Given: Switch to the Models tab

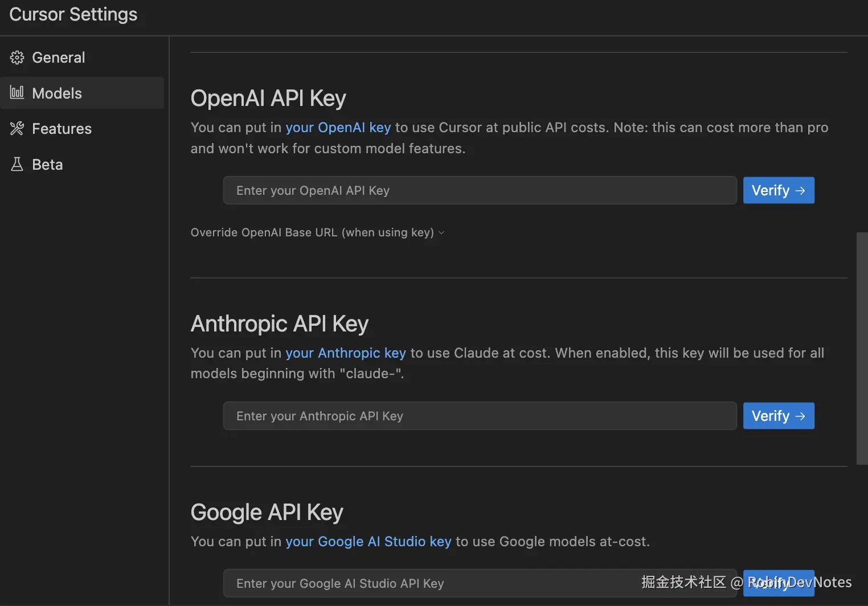Looking at the screenshot, I should coord(57,93).
